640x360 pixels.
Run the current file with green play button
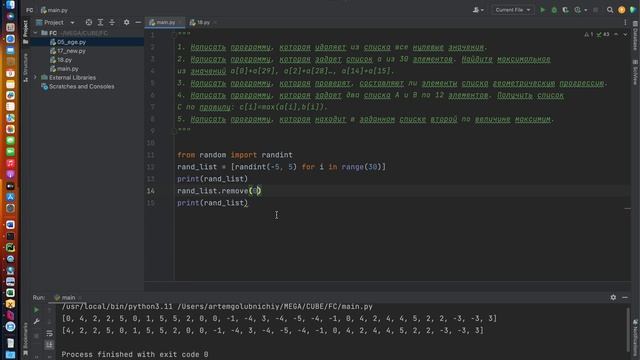click(542, 10)
